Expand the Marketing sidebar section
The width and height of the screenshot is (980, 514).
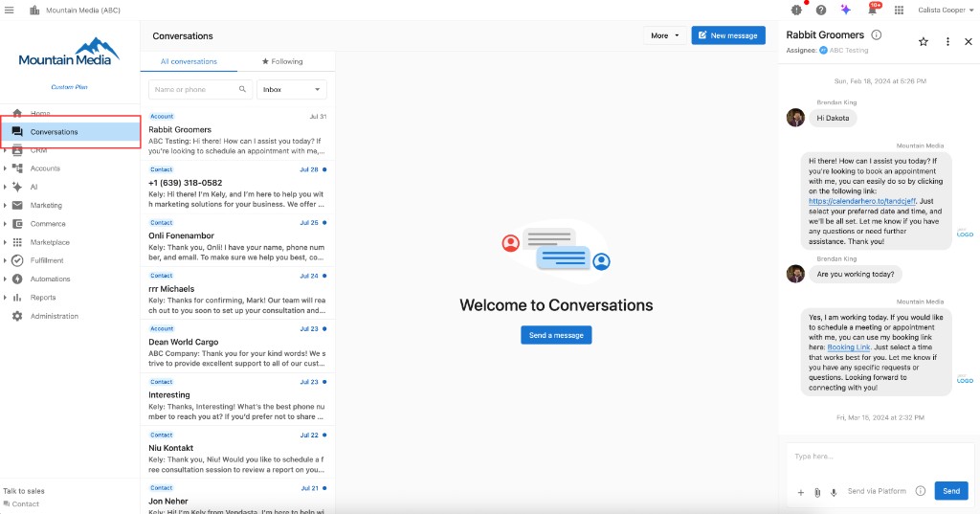coord(5,205)
